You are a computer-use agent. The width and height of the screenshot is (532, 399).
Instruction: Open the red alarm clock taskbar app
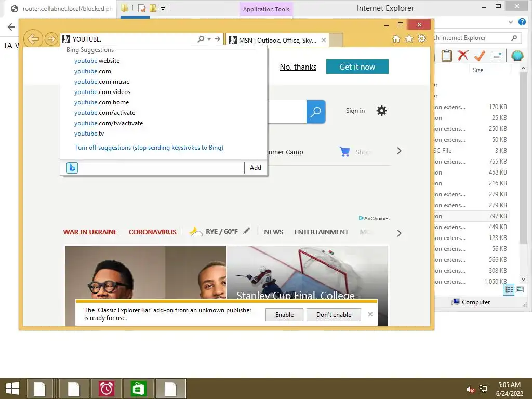[x=106, y=389]
